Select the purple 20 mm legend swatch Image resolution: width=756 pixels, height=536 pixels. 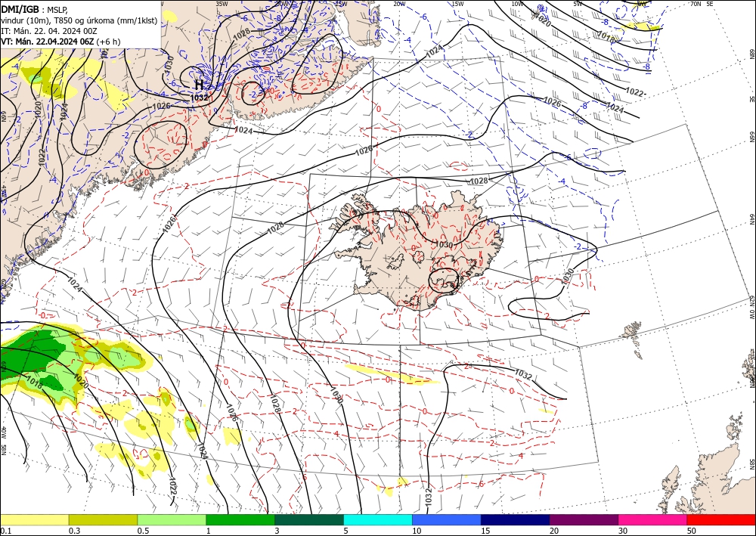point(584,519)
